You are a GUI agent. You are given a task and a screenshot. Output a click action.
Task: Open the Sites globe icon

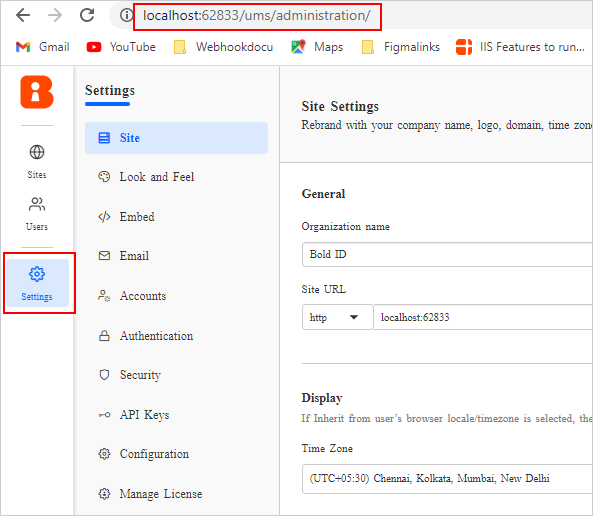click(x=37, y=152)
